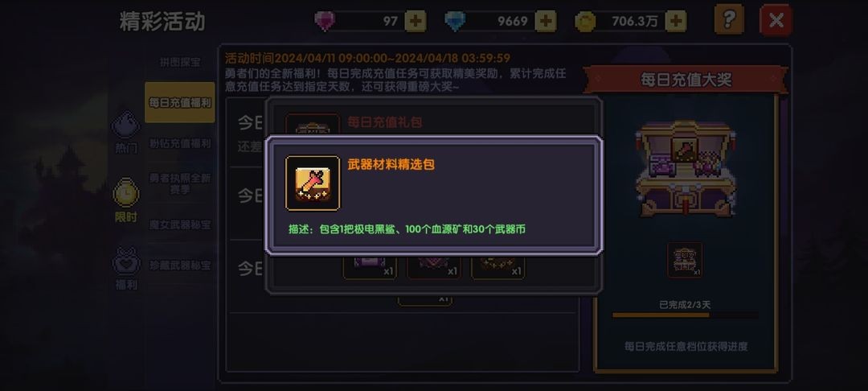Switch to 勇者执照全新赛季 tab
Image resolution: width=868 pixels, height=391 pixels.
(180, 184)
